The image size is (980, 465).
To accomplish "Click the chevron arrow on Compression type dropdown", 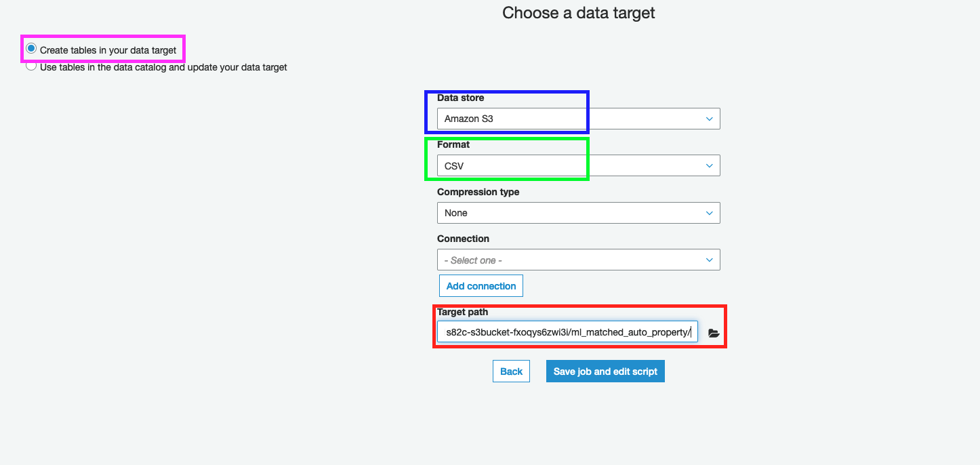I will (710, 213).
